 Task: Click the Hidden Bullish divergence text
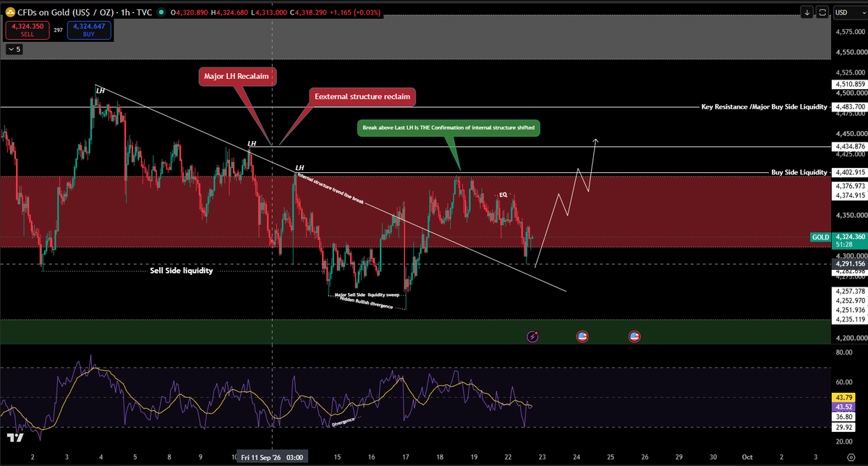tap(366, 304)
